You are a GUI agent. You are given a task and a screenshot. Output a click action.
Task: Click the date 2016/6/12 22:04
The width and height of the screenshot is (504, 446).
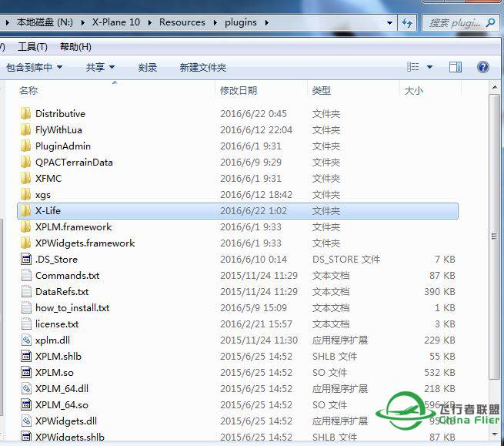pos(256,129)
